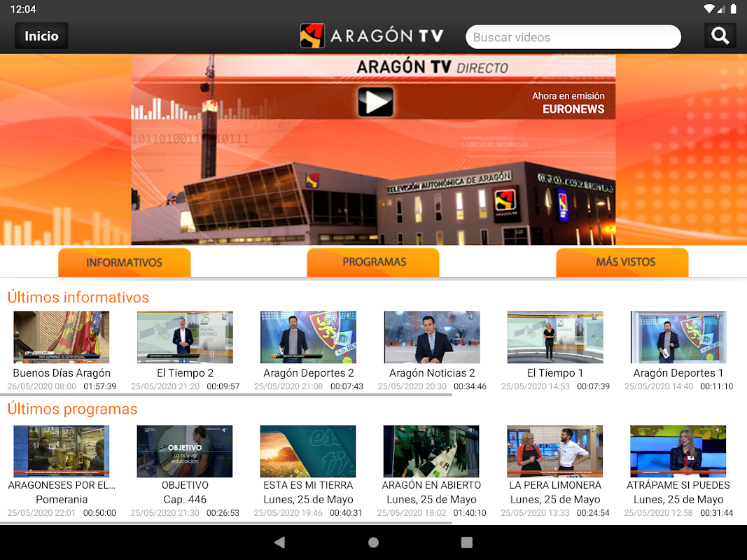Select the ATRÁPAME SI PUEDES title
This screenshot has width=747, height=560.
678,485
